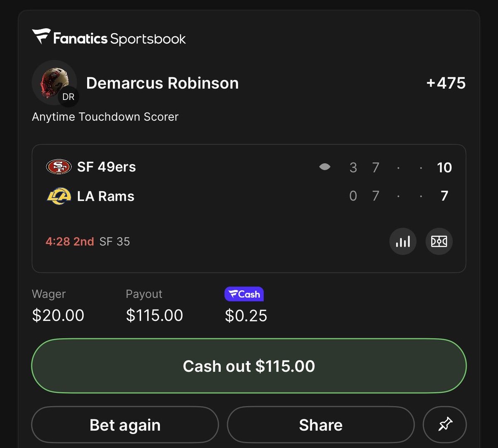Tap the +475 odds value
Screen dimensions: 498x448
(x=446, y=83)
